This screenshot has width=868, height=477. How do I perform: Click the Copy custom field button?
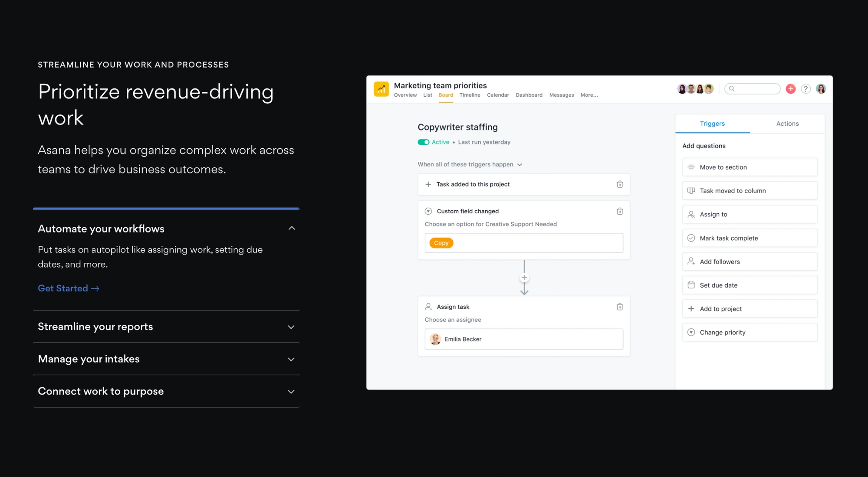(x=441, y=242)
